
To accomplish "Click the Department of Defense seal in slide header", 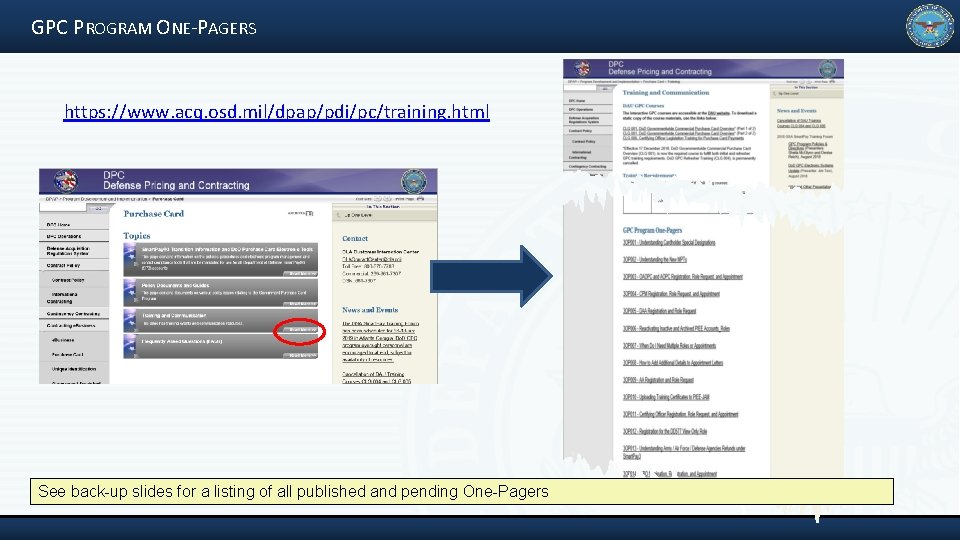I will (x=929, y=26).
